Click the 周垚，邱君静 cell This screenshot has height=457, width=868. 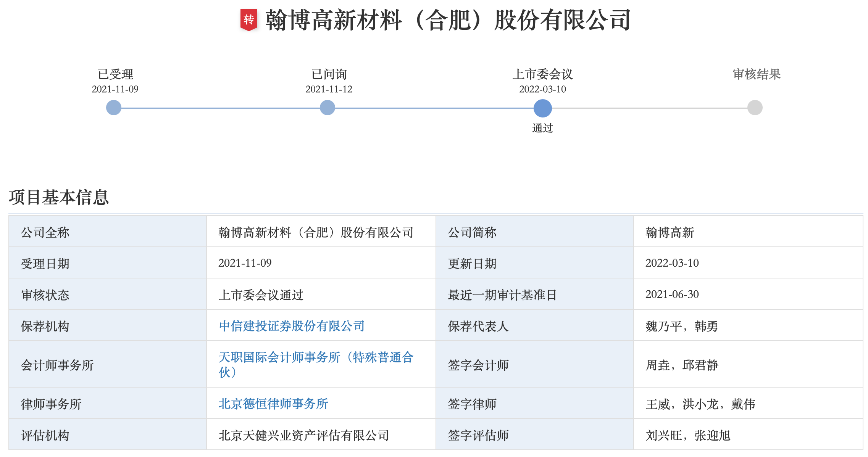[x=748, y=364]
